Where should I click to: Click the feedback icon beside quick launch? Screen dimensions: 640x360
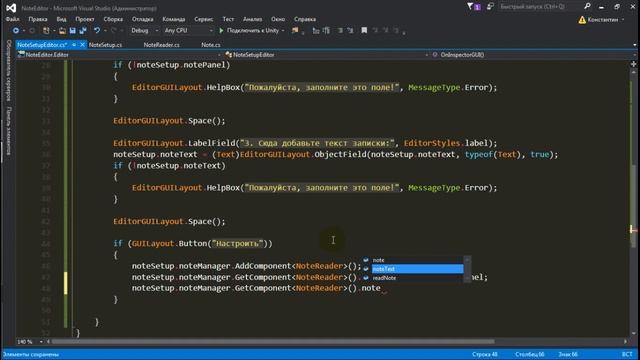[490, 7]
